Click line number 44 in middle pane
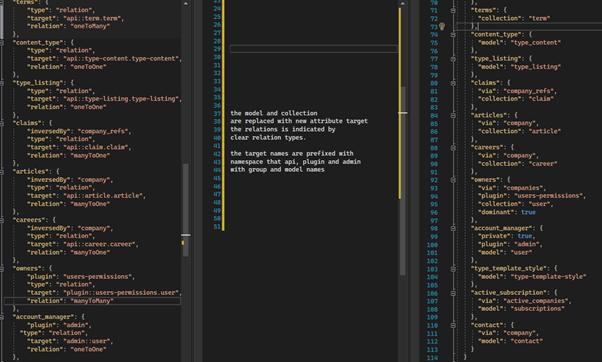 coord(217,170)
